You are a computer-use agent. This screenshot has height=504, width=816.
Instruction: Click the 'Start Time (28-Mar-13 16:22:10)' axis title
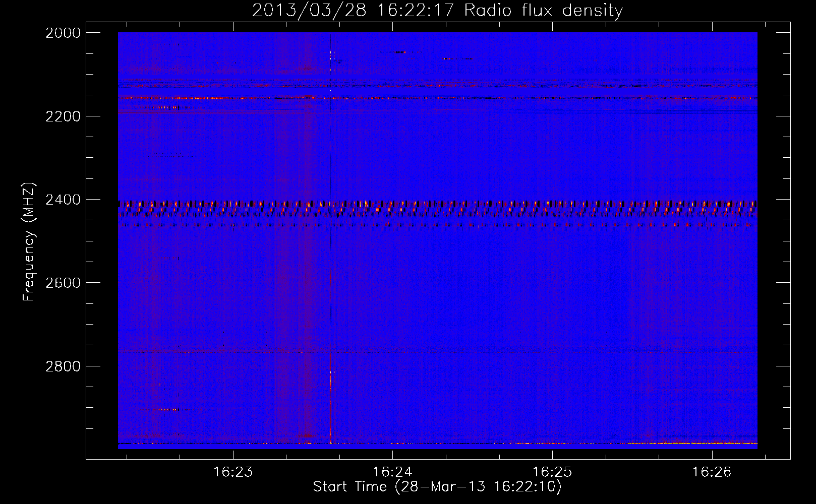pos(437,487)
